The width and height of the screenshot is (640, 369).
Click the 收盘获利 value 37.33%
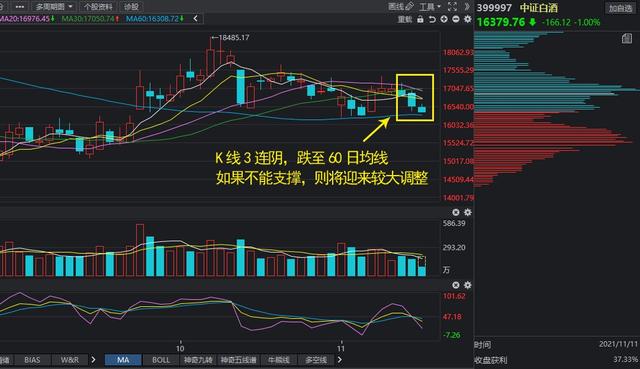tap(625, 360)
